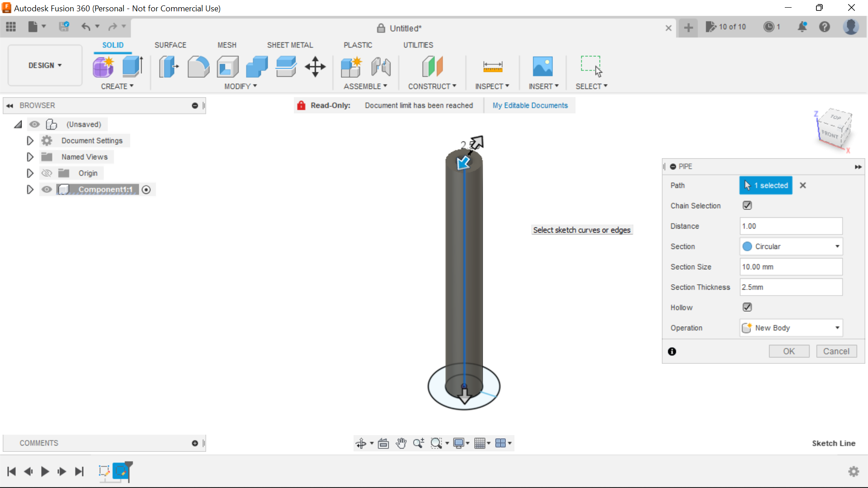868x488 pixels.
Task: Select the Shell tool
Action: (227, 66)
